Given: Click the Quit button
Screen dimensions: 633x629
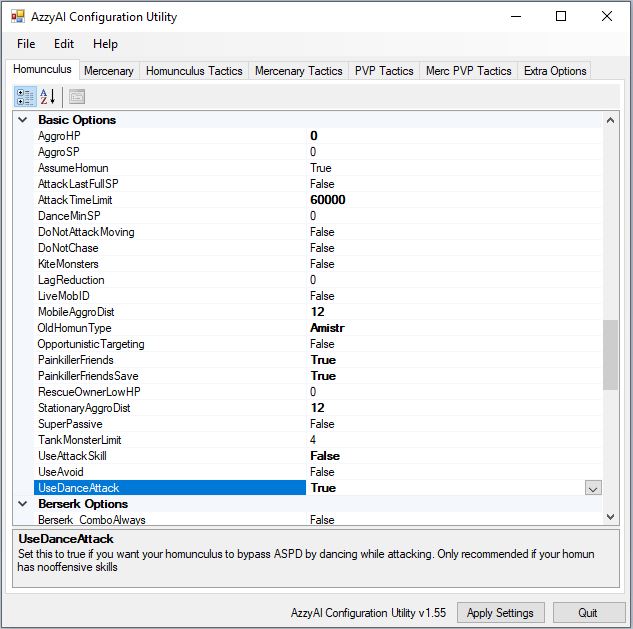Looking at the screenshot, I should click(588, 613).
